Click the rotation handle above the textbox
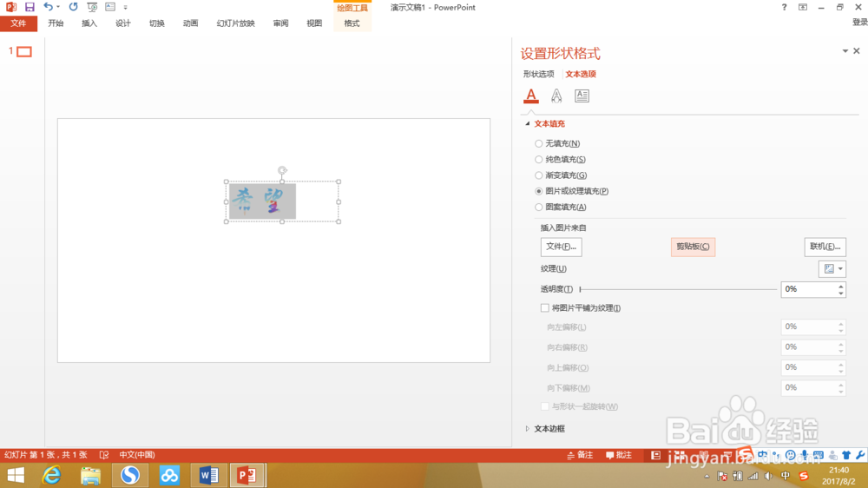Viewport: 868px width, 488px height. (282, 170)
